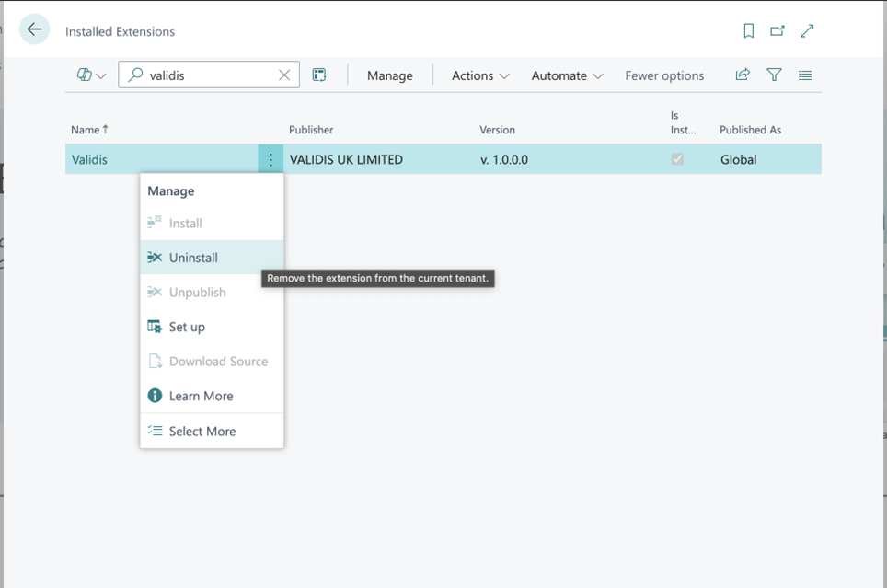Open the Manage toolbar menu

pyautogui.click(x=390, y=75)
